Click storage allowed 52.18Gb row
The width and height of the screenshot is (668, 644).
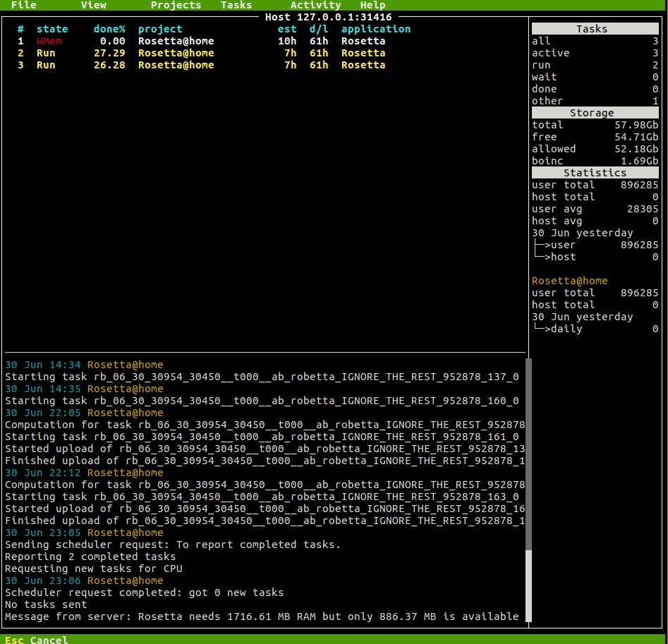595,149
